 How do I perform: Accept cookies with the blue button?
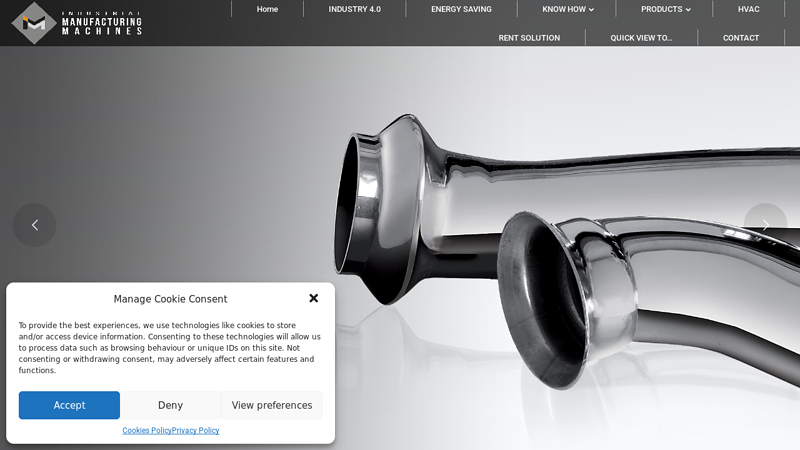point(69,405)
